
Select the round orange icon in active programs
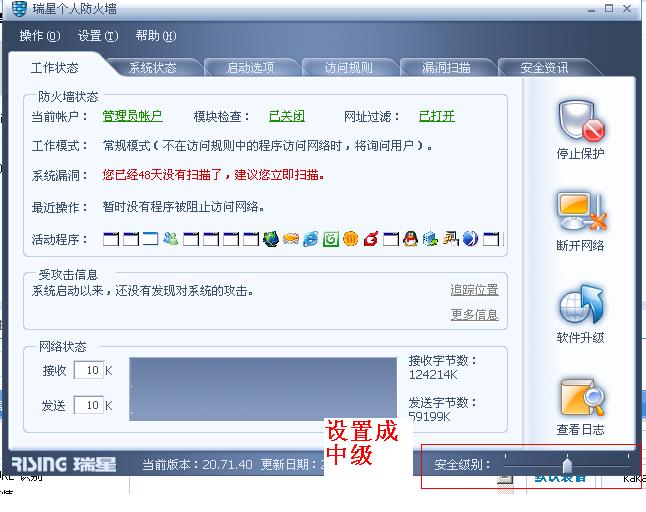351,239
